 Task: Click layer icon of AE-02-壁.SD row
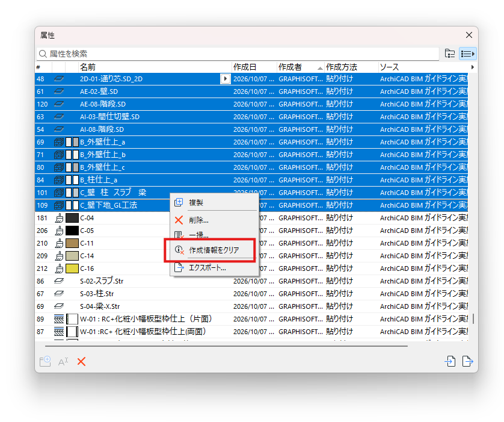point(59,92)
